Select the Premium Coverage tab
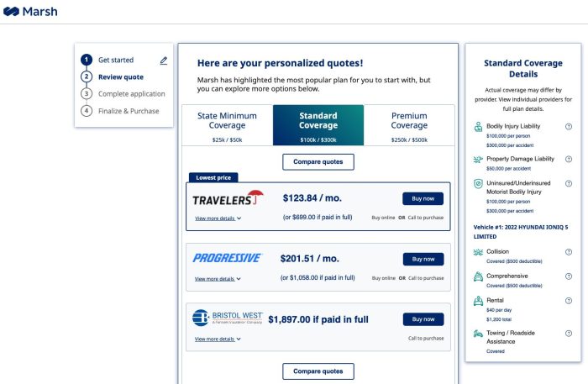This screenshot has height=384, width=588. pyautogui.click(x=409, y=125)
